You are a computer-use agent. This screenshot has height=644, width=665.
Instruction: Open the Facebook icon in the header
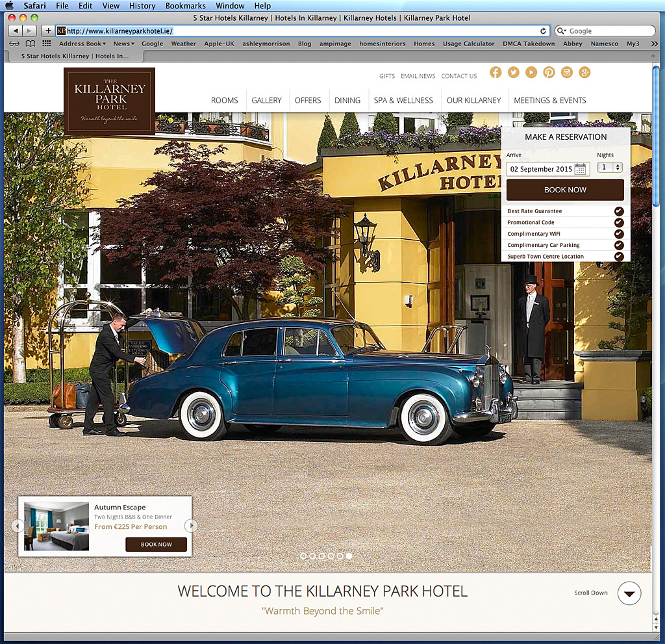tap(496, 72)
